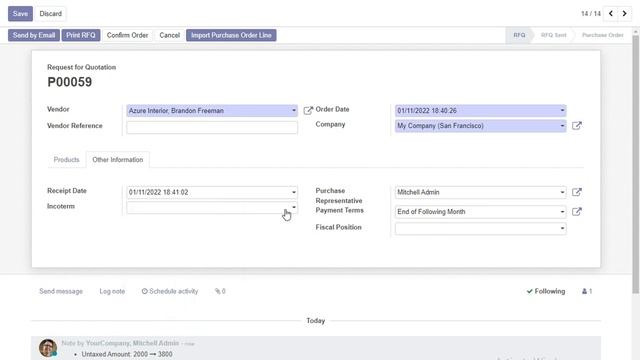Click Mitchell Admin avatar in chatter
The width and height of the screenshot is (640, 360).
48,348
